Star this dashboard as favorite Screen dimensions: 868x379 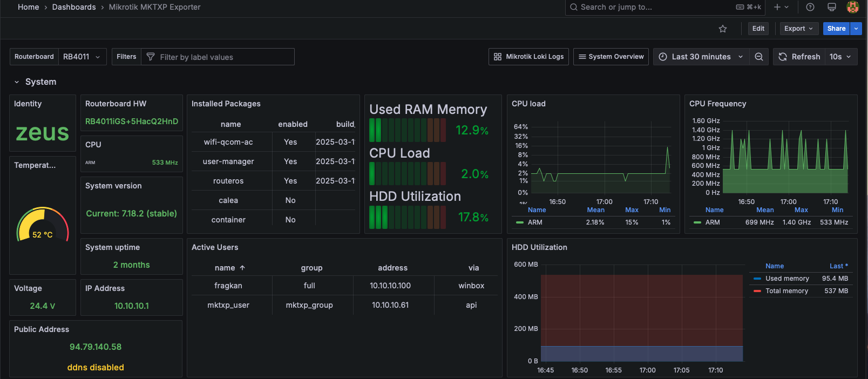pos(723,29)
